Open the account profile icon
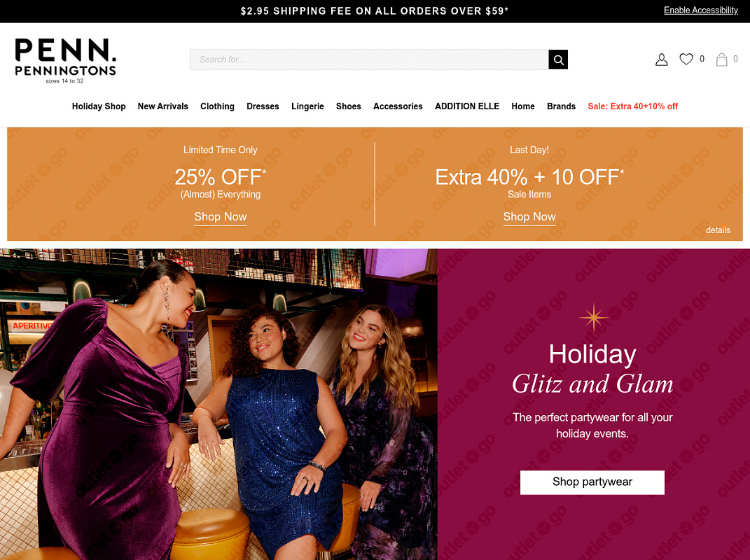 (662, 59)
